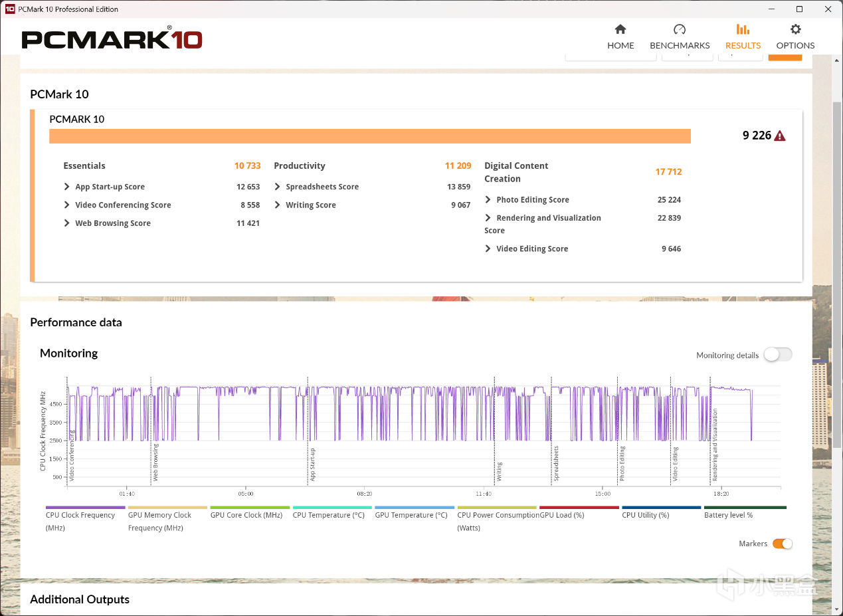Click the benchmarks gauge icon
This screenshot has height=616, width=843.
[680, 29]
